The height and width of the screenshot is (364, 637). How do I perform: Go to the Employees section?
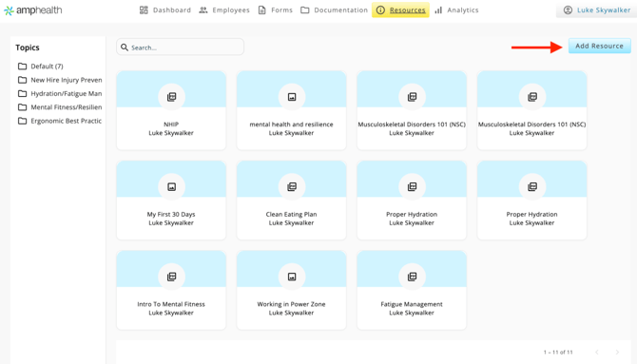(224, 10)
